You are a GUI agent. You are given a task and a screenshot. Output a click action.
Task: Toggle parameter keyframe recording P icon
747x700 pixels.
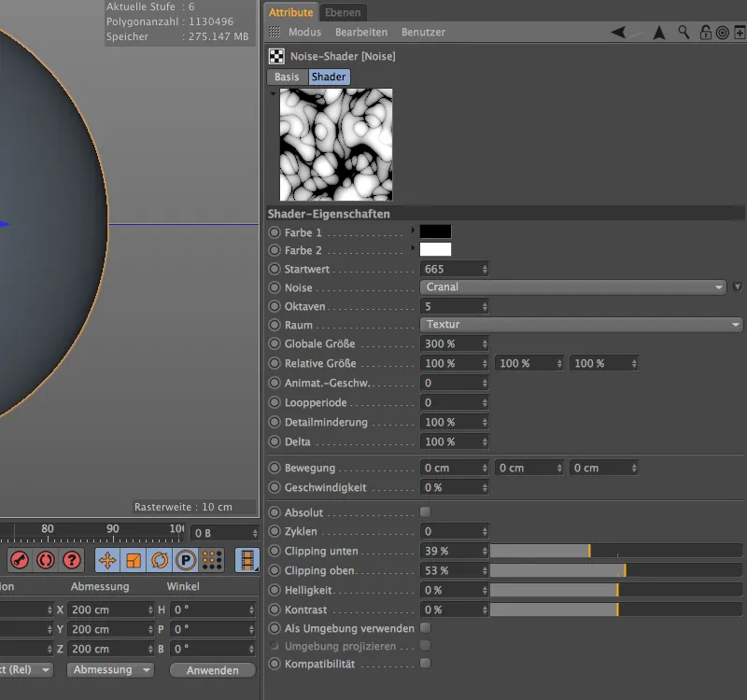point(186,560)
